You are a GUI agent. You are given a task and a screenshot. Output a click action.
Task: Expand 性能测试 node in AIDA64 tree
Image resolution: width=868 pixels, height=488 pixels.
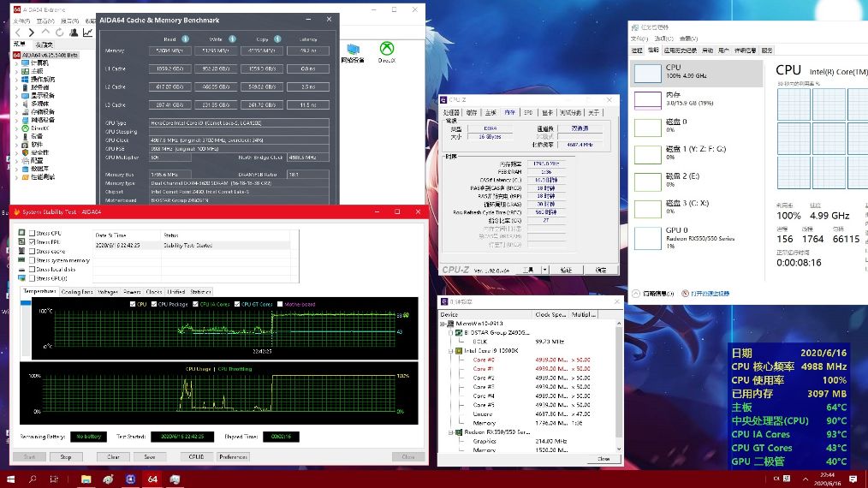pos(16,177)
